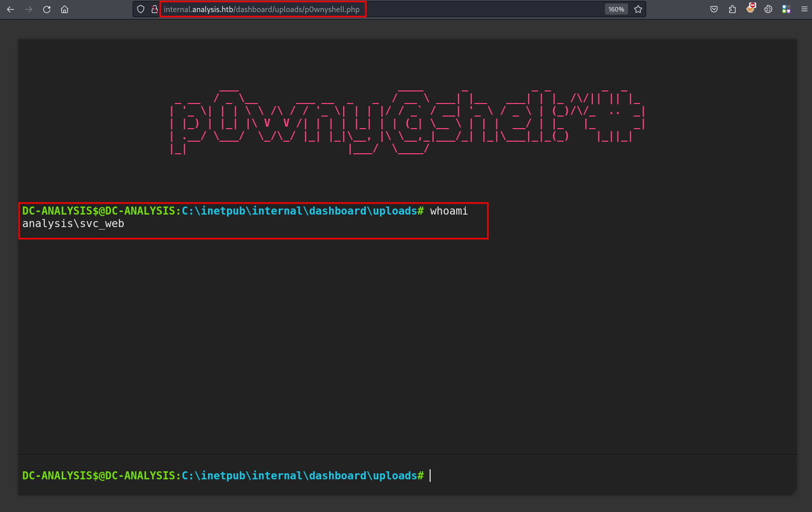Open the fox extension with red badge
The height and width of the screenshot is (512, 812).
click(x=751, y=8)
